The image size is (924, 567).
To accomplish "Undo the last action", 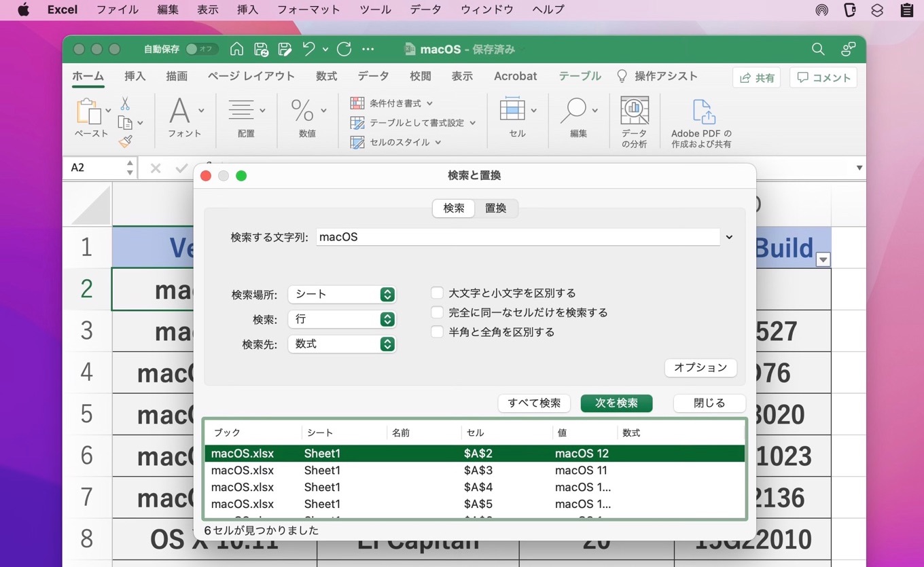I will (x=309, y=49).
